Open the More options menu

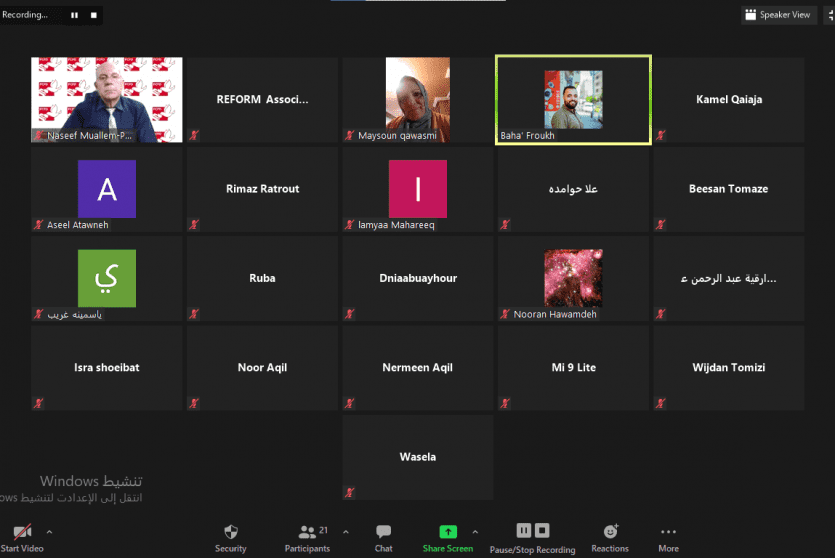(x=668, y=532)
